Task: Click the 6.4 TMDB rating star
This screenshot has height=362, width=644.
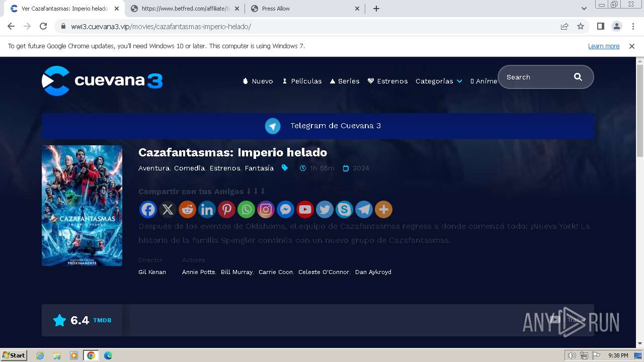Action: click(60, 320)
